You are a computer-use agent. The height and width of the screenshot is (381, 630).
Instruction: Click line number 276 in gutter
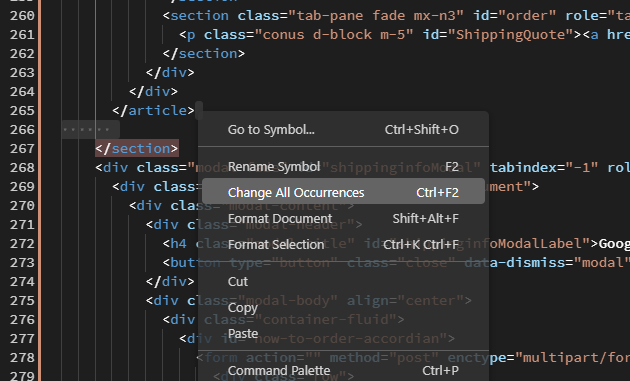click(22, 320)
